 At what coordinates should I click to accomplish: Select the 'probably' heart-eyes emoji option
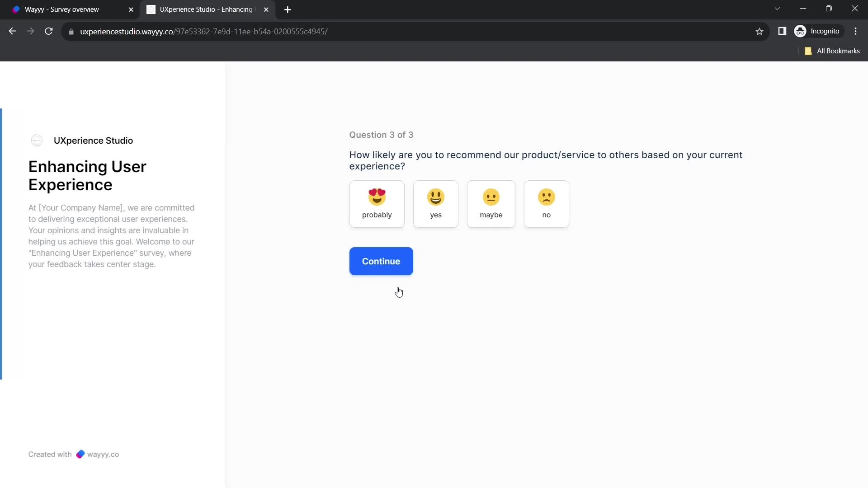377,204
